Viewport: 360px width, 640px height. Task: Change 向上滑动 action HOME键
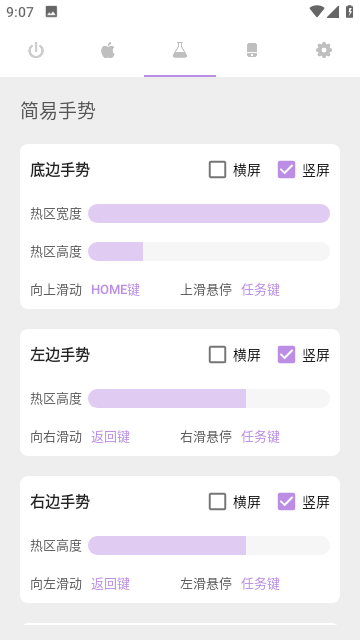[116, 290]
